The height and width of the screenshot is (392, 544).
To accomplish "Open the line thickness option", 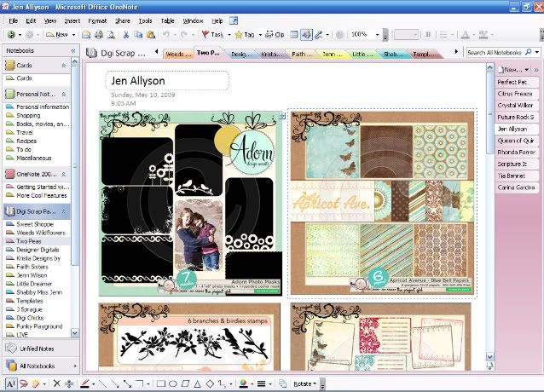I will [x=261, y=383].
